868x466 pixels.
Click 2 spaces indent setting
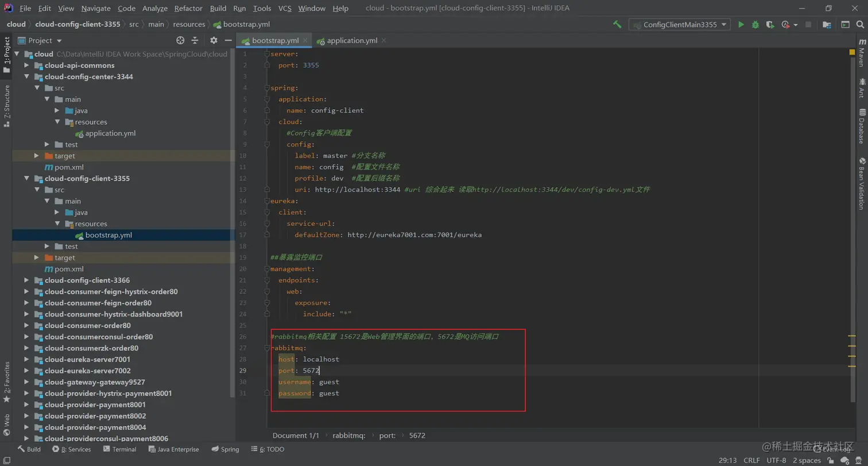[x=807, y=460]
